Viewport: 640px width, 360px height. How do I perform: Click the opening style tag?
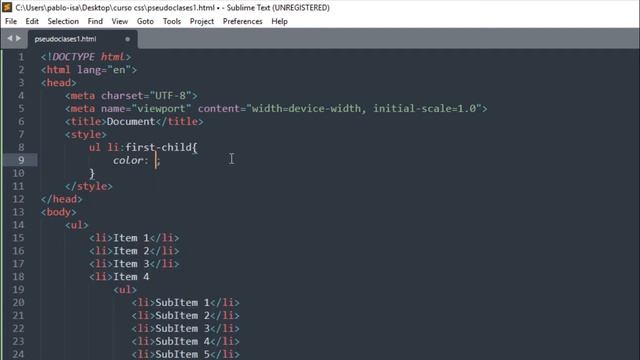click(86, 134)
